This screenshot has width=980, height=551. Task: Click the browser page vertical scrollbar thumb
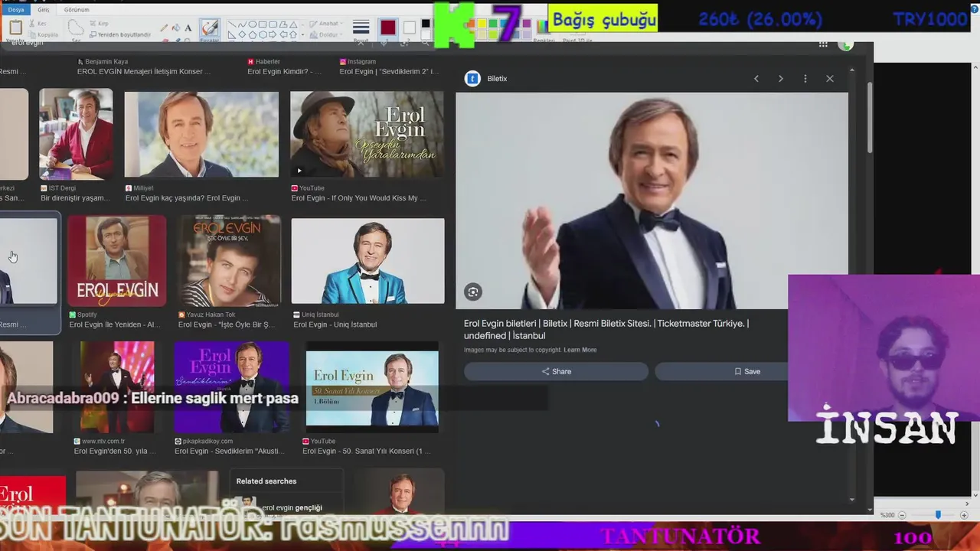tap(870, 116)
